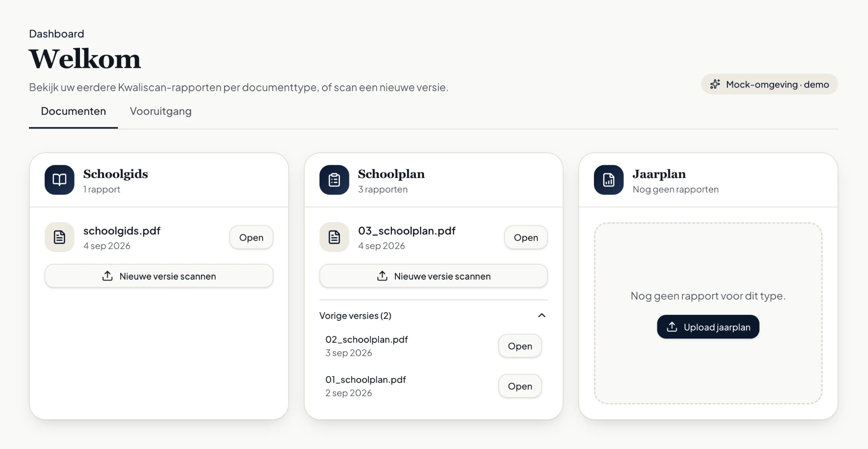
Task: Click the Schoolplan clipboard icon
Action: tap(334, 180)
